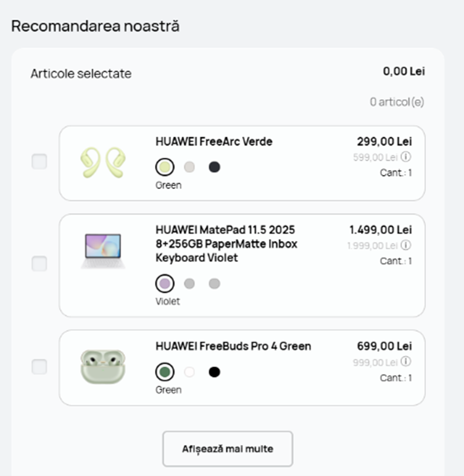
Task: Choose the violet MatePad color swatch
Action: click(165, 284)
